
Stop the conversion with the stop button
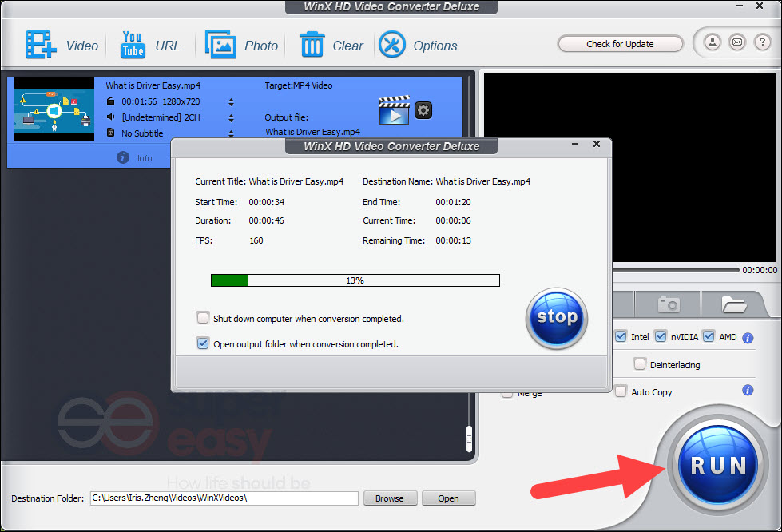pyautogui.click(x=557, y=318)
